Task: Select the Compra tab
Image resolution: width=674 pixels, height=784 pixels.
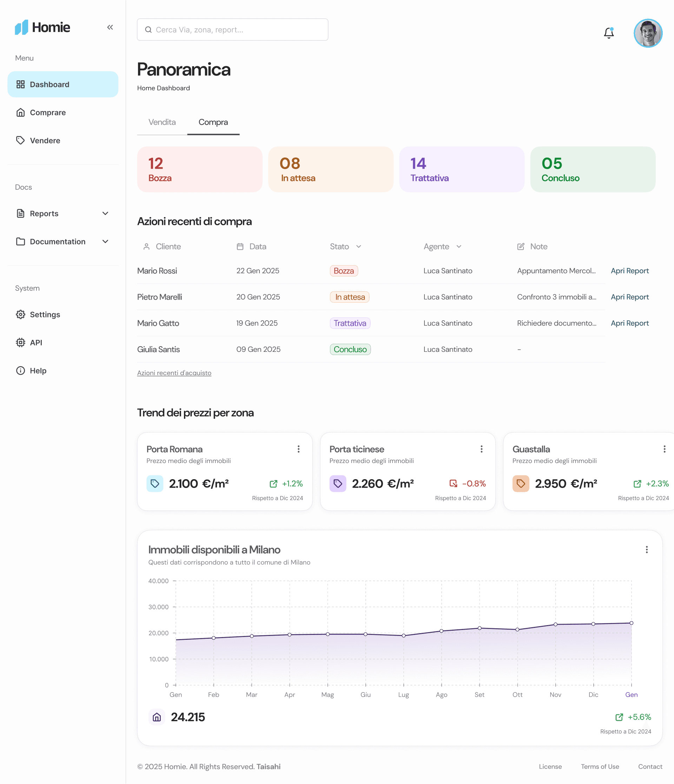Action: 213,122
